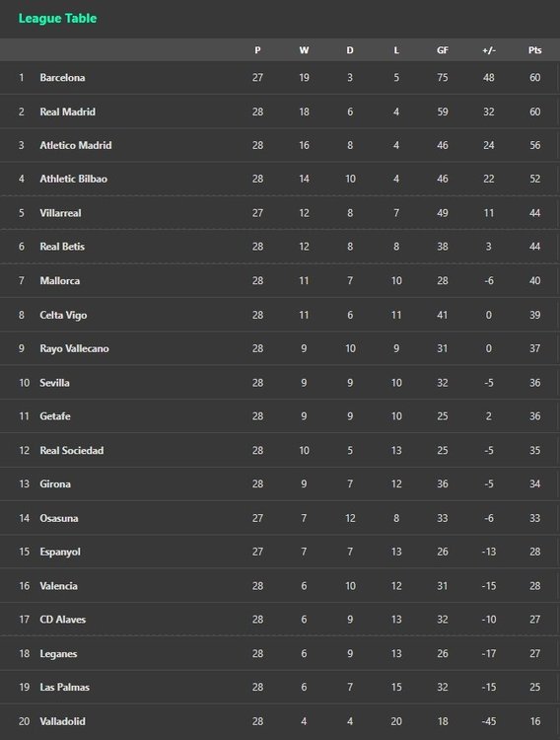Screen dimensions: 560x740
Task: Open Athletic Bilbao team page
Action: pos(73,179)
